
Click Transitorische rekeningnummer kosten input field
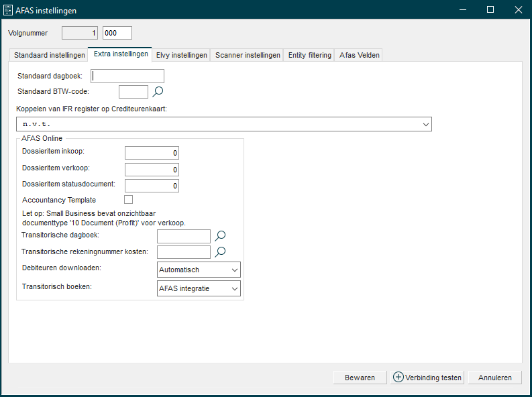(x=184, y=252)
